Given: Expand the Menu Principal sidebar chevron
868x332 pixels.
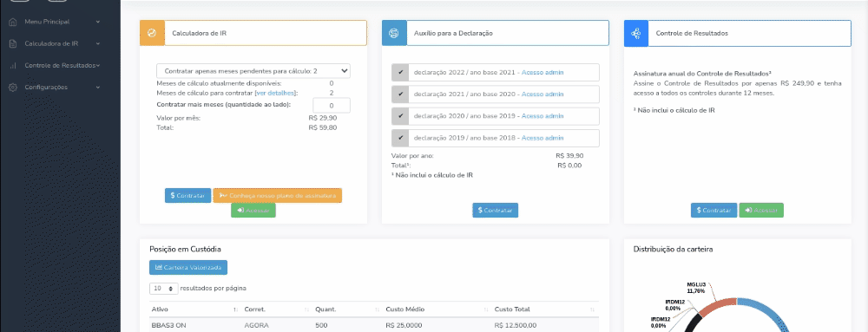Looking at the screenshot, I should point(98,22).
